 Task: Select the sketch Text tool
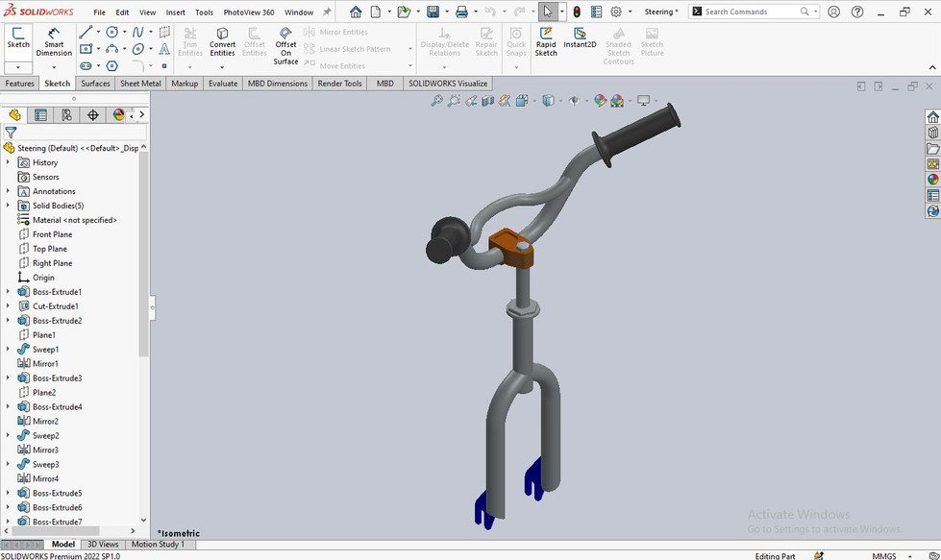[163, 49]
